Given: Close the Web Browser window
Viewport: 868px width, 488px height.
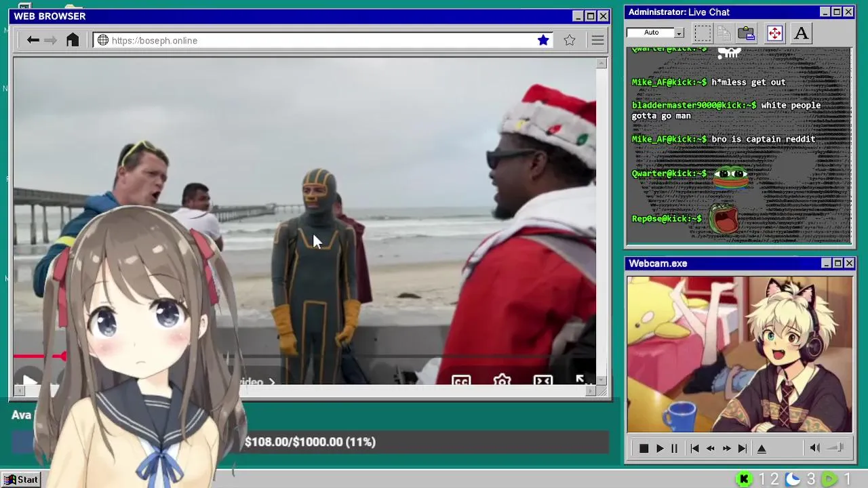Looking at the screenshot, I should (603, 16).
